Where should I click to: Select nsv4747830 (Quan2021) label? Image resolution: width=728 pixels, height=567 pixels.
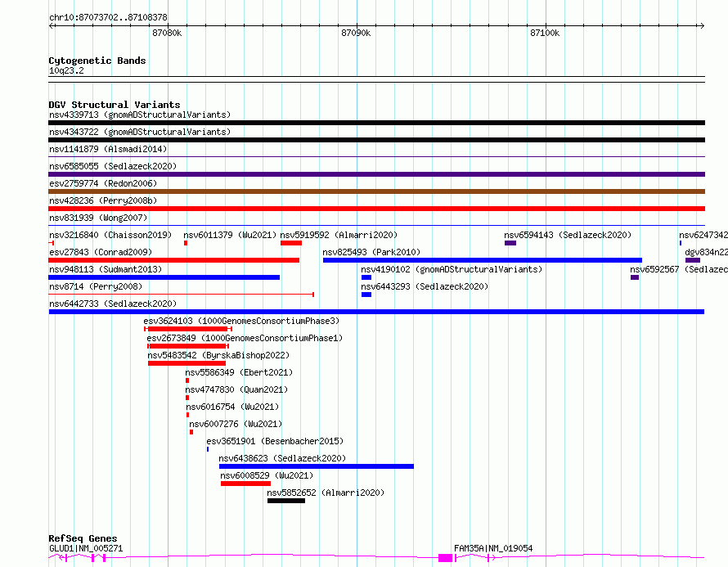tap(236, 389)
